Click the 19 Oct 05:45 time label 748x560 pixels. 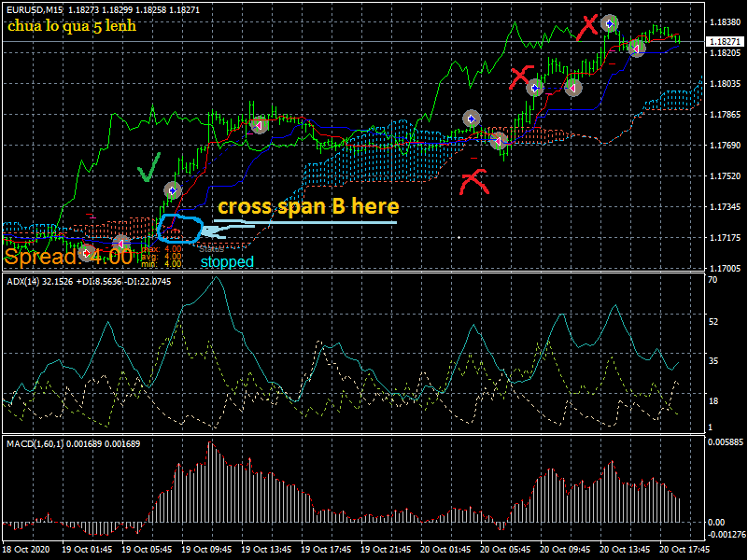147,550
